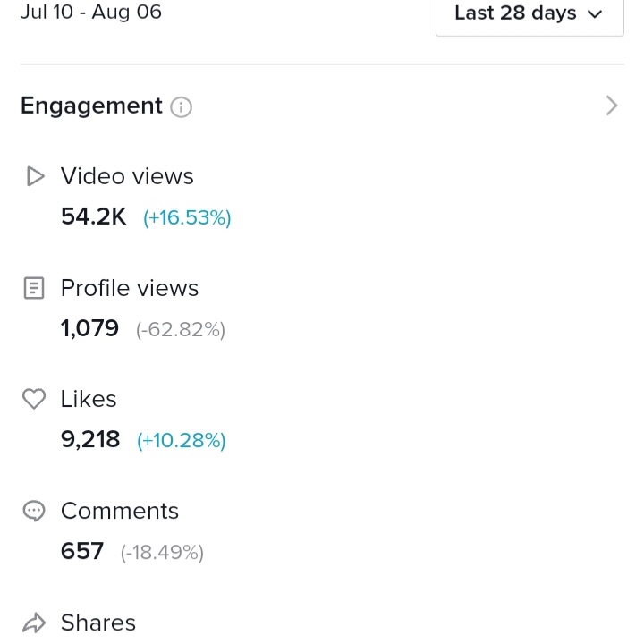Click the chevron beside Last 28 days
Image resolution: width=644 pixels, height=644 pixels.
595,15
